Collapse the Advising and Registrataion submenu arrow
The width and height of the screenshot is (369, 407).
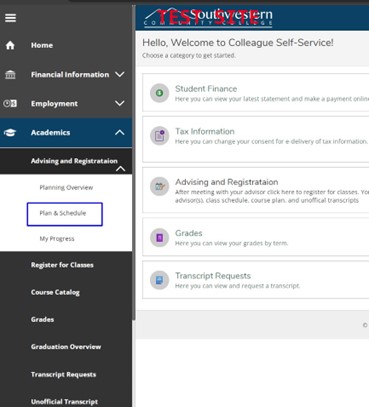[120, 169]
